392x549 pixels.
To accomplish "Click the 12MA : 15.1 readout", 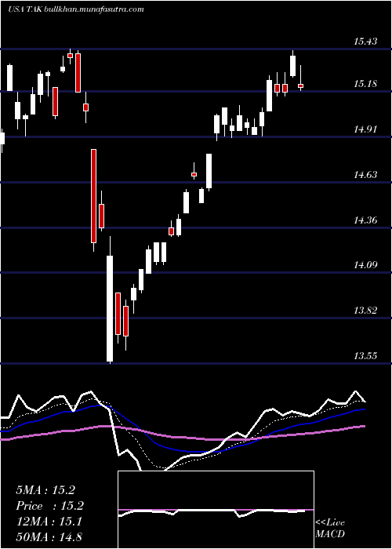I will tap(49, 522).
